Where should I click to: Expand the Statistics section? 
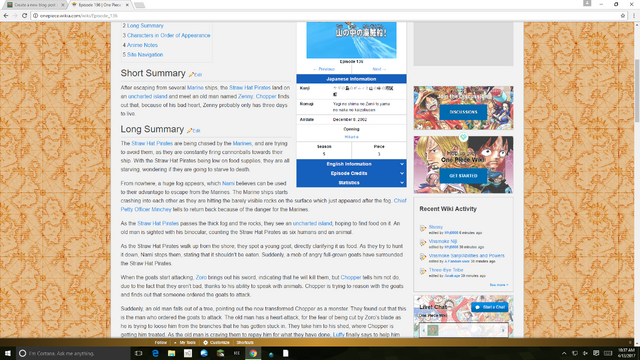(351, 183)
